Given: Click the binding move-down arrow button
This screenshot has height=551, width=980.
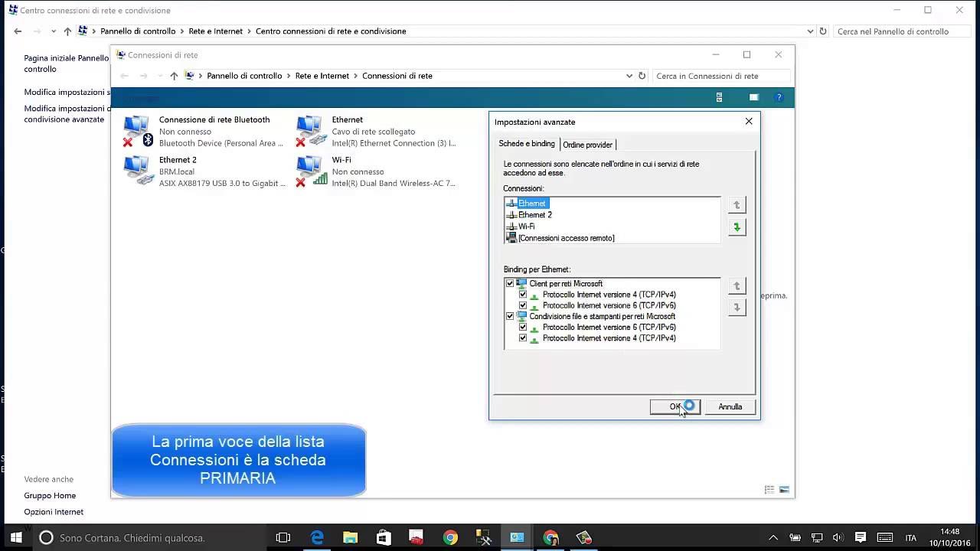Looking at the screenshot, I should (737, 308).
